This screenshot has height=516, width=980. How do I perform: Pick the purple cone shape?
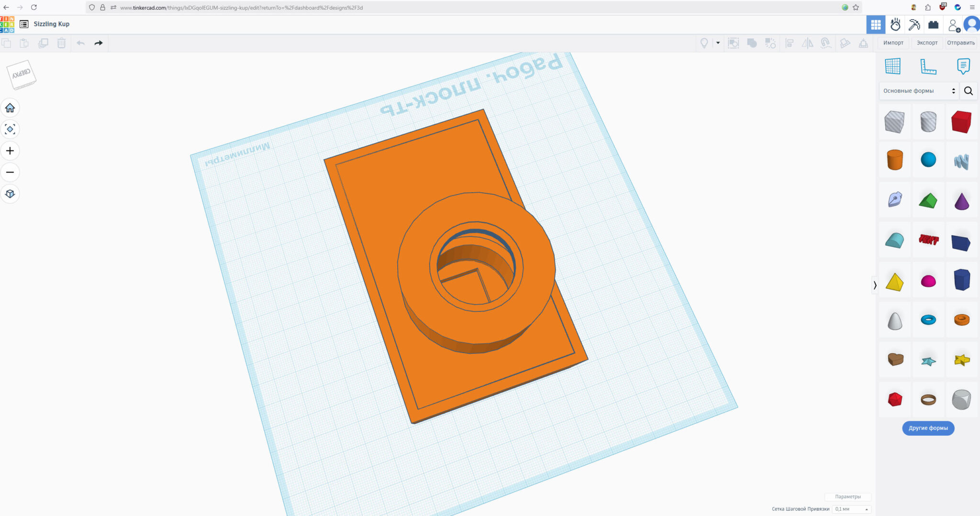[x=961, y=201]
